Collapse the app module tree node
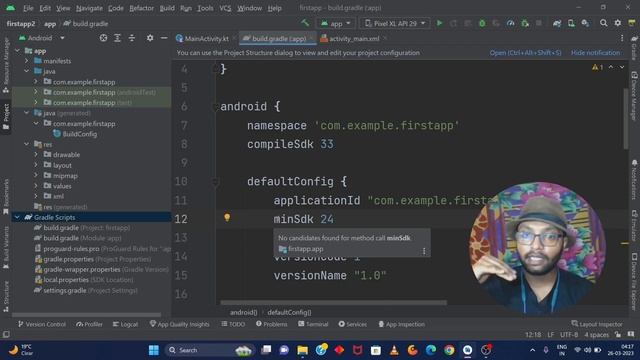 [17, 51]
